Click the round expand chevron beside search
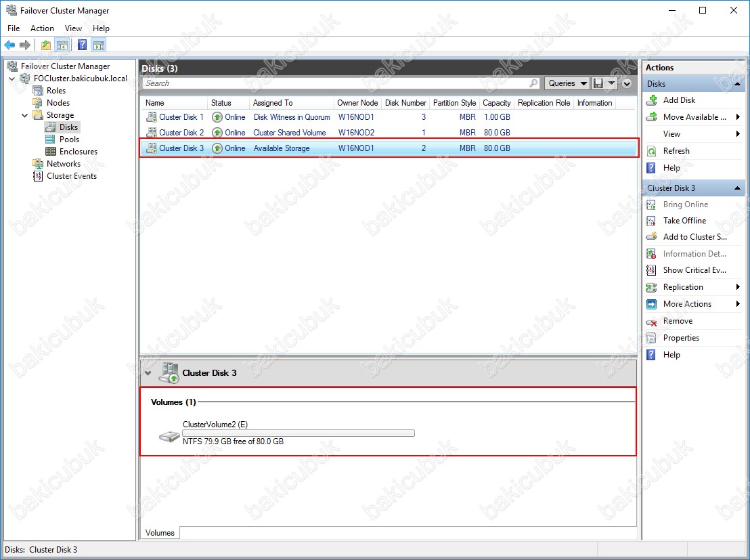 coord(627,84)
